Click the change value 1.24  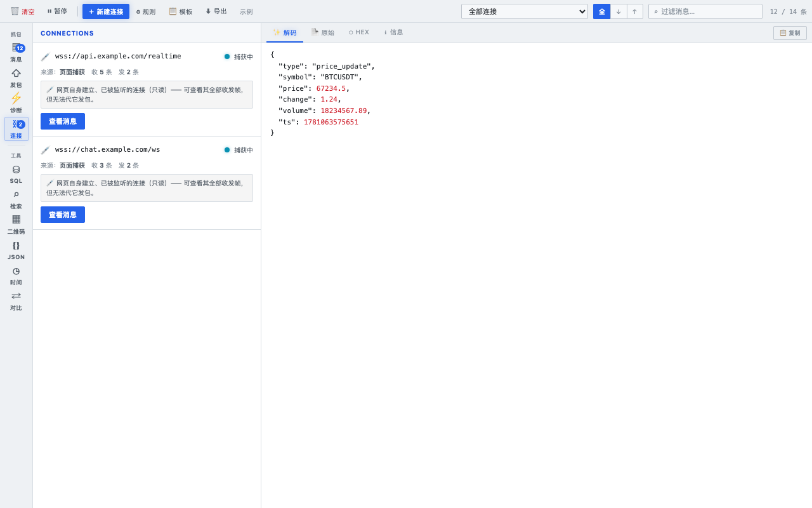click(329, 99)
